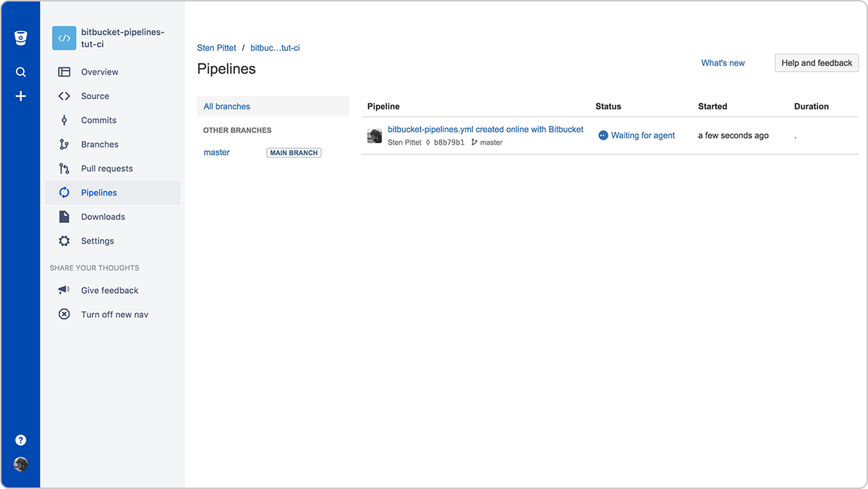Open the Overview page

click(x=98, y=72)
